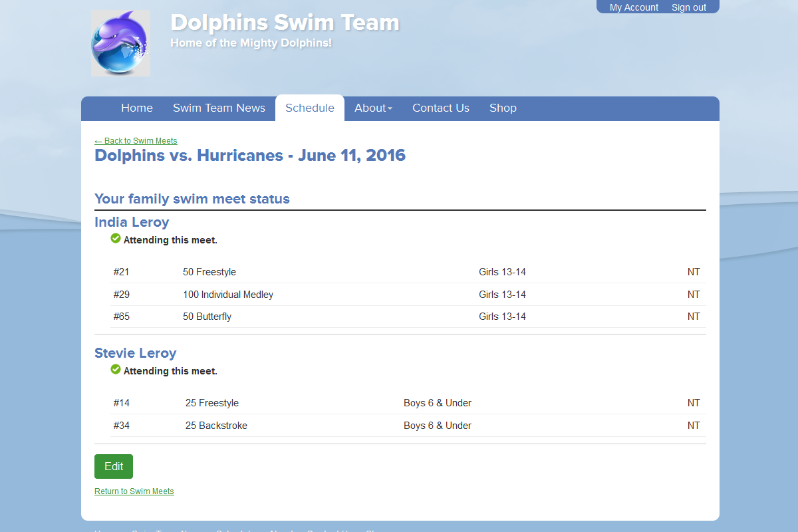Screen dimensions: 798x532
Task: Click Sign out
Action: tap(688, 7)
